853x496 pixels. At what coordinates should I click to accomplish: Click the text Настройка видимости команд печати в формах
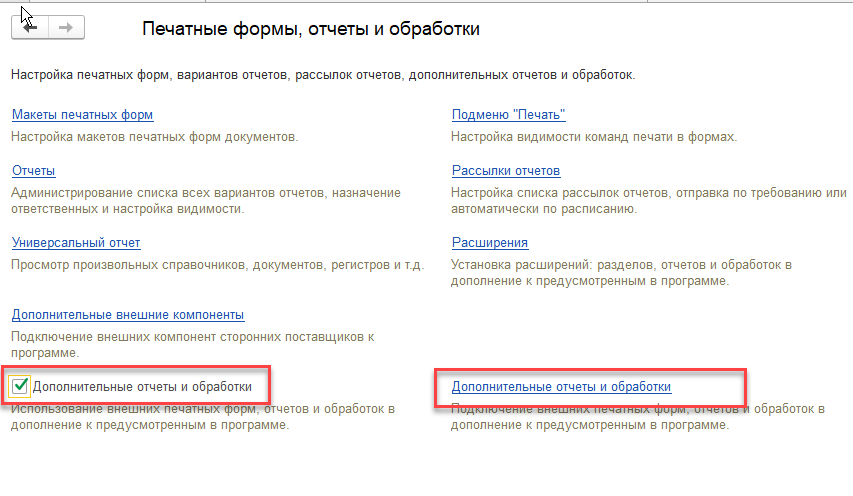tap(594, 137)
